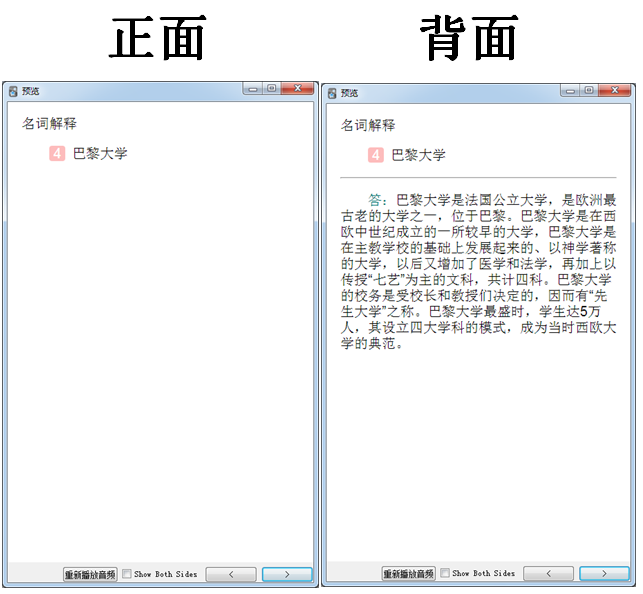Click the app icon in right window title bar
643x594 pixels.
[332, 93]
